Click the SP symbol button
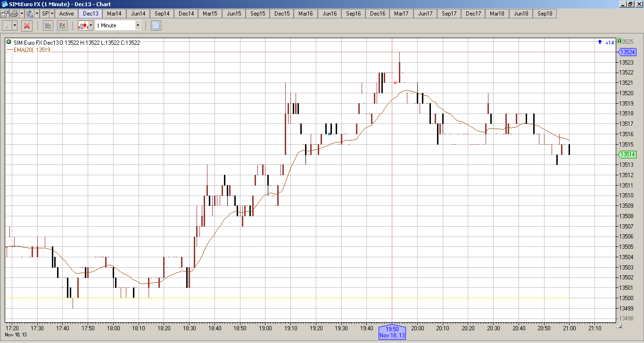The image size is (644, 343). pyautogui.click(x=45, y=14)
